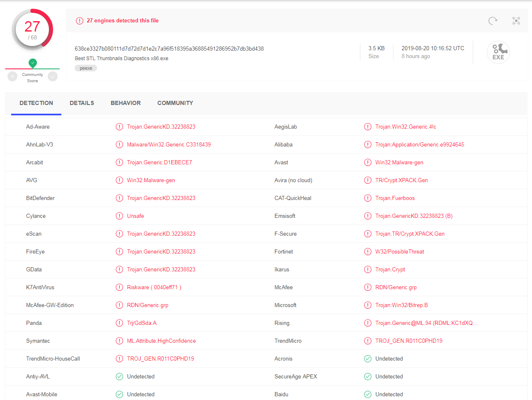Click the GData engine name
The height and width of the screenshot is (400, 532).
pos(34,270)
